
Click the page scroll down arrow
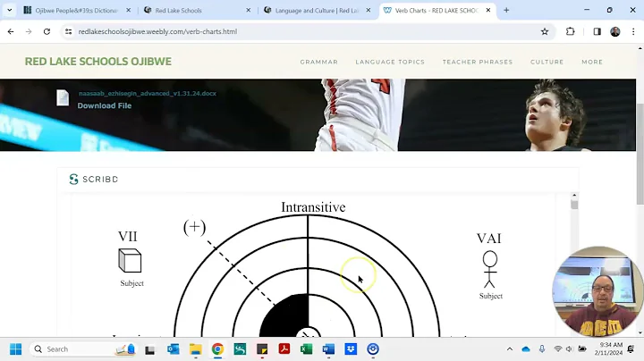640,332
